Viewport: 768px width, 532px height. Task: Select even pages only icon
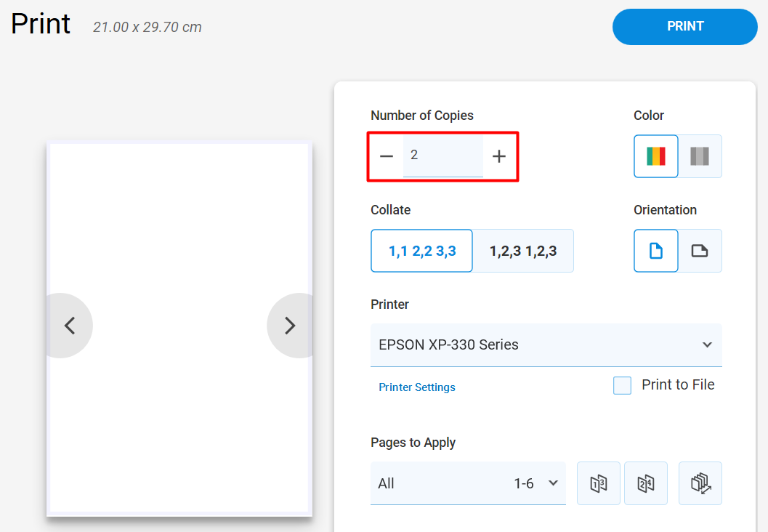[645, 483]
